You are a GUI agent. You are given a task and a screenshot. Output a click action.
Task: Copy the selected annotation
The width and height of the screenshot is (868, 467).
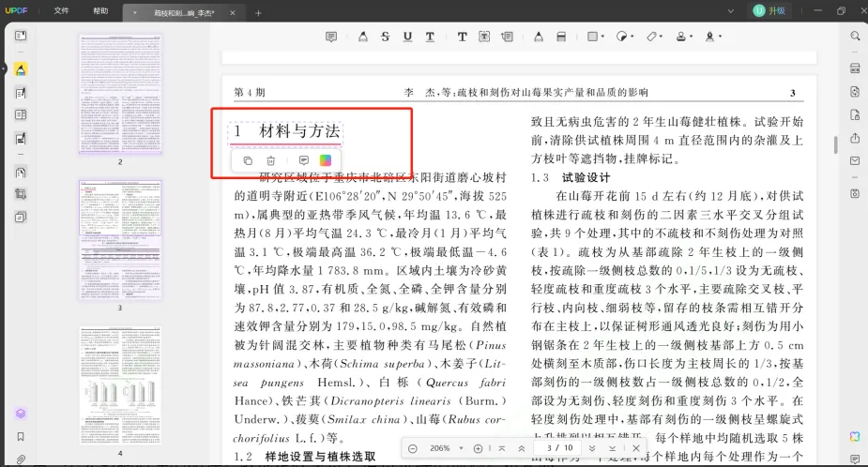(x=248, y=160)
